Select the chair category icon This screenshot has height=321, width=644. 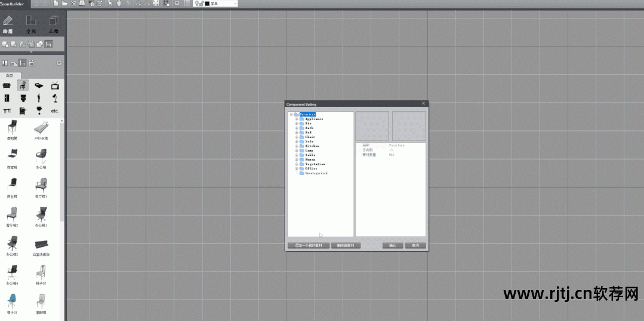[23, 85]
